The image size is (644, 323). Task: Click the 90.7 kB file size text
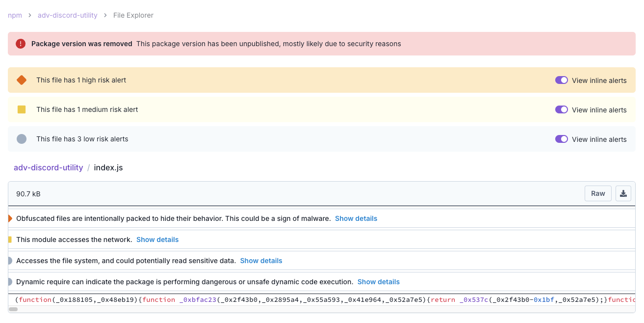click(28, 194)
